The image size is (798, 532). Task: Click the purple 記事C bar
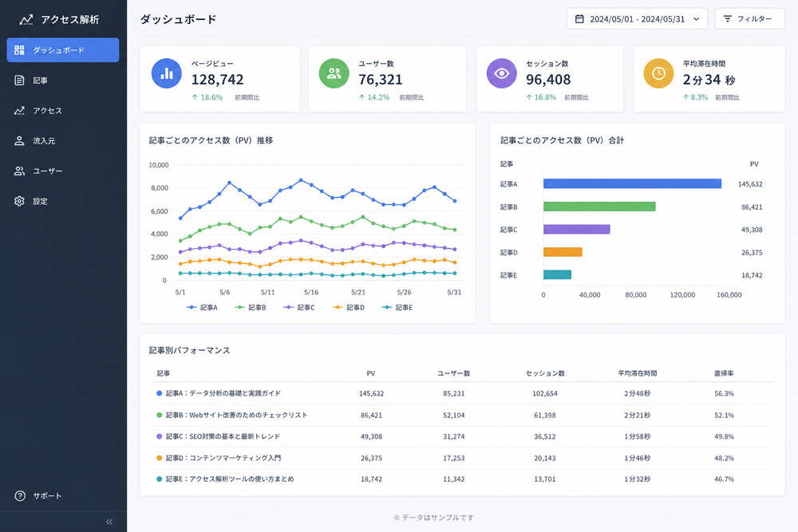(577, 230)
